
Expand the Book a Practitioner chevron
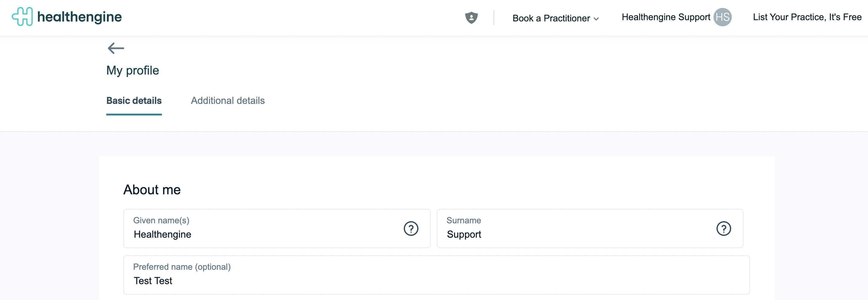tap(596, 19)
